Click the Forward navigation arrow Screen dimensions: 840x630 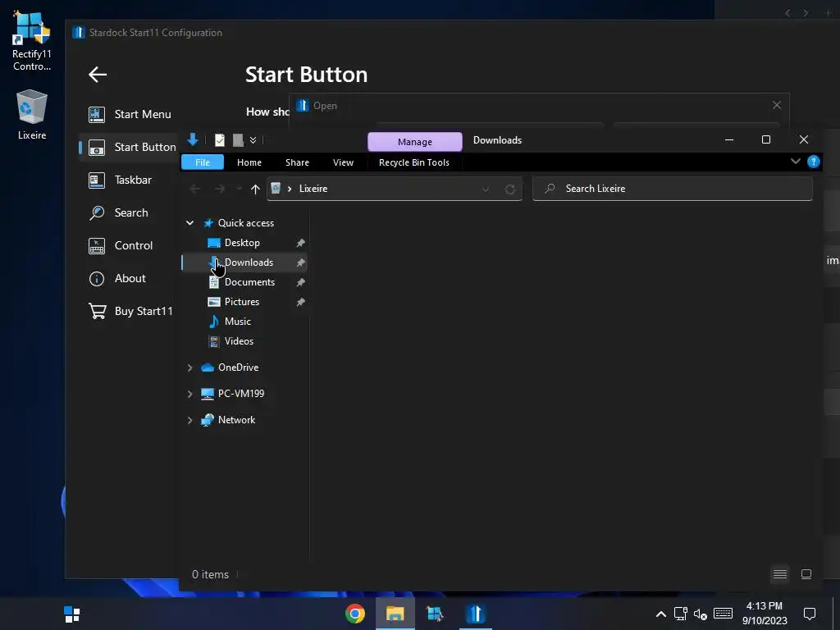(220, 189)
